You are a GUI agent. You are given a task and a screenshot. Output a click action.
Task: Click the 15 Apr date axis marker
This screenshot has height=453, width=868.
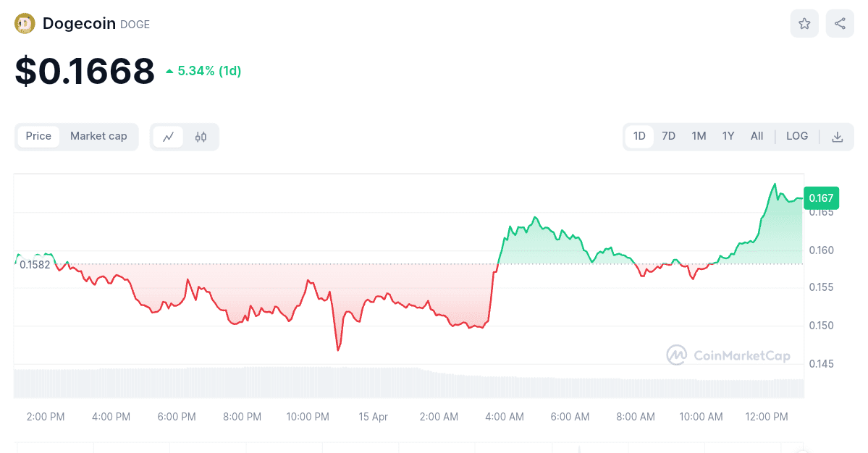pyautogui.click(x=374, y=417)
